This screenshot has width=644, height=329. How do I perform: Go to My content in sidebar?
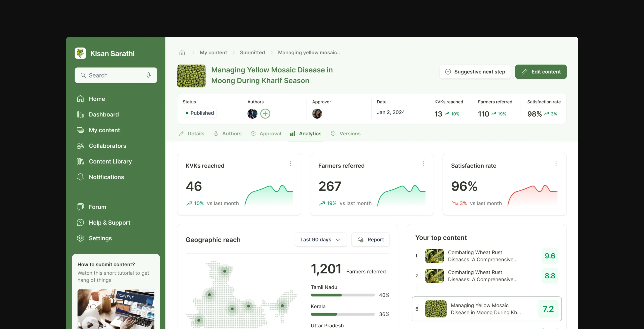click(98, 130)
